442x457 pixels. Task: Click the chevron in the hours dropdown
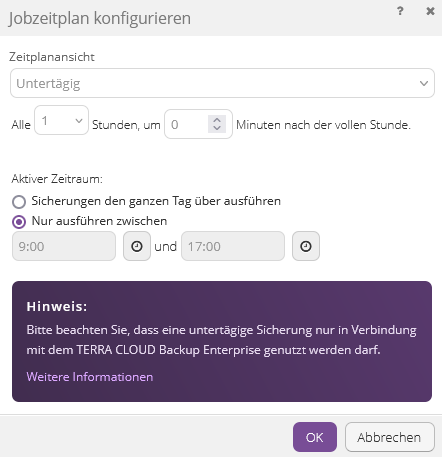(79, 121)
